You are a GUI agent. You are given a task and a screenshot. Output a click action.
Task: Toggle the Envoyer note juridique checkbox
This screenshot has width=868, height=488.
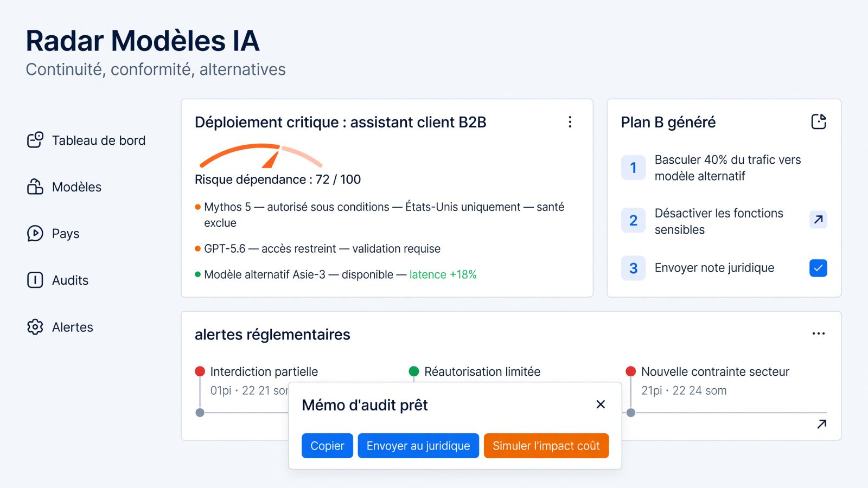[x=818, y=268]
